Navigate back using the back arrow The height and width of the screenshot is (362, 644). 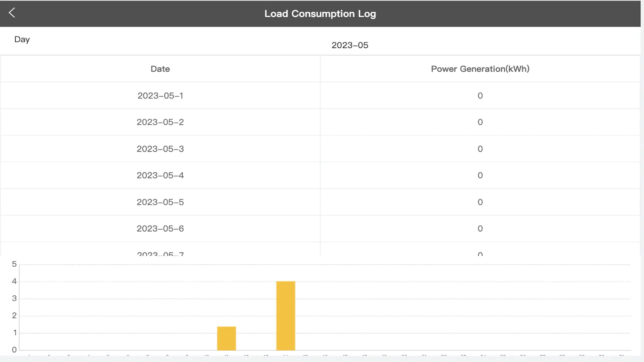tap(12, 12)
